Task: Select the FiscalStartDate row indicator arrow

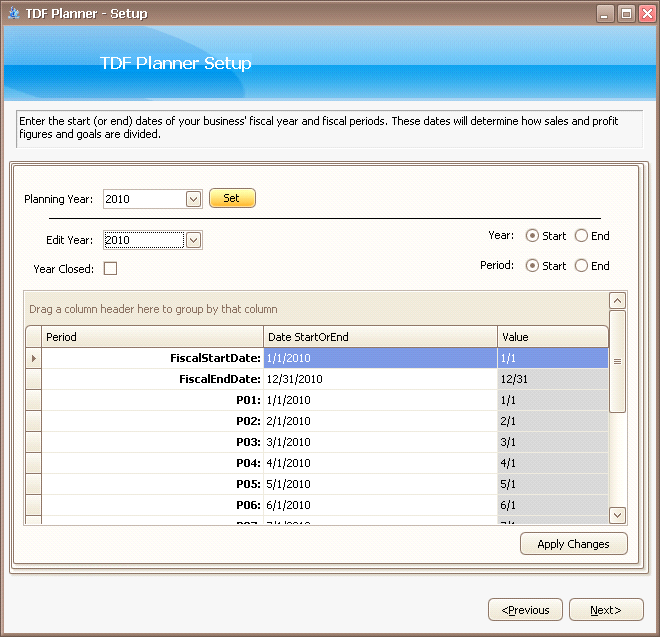Action: 34,358
